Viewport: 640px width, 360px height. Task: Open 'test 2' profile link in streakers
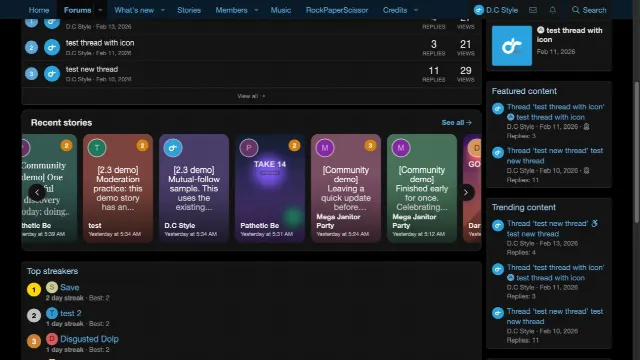[x=70, y=313]
